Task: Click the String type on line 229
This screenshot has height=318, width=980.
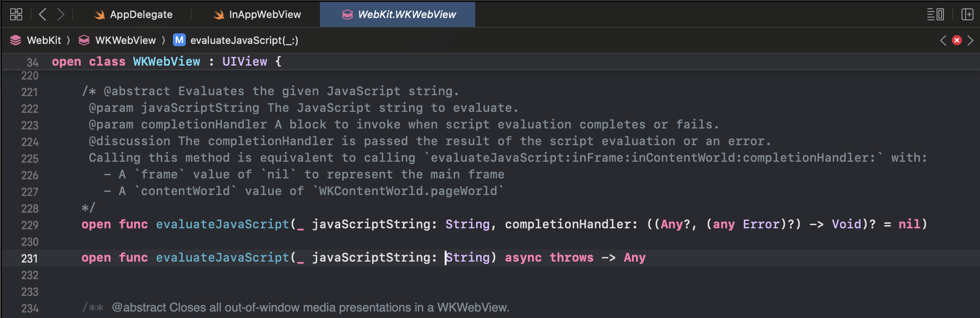Action: point(467,224)
